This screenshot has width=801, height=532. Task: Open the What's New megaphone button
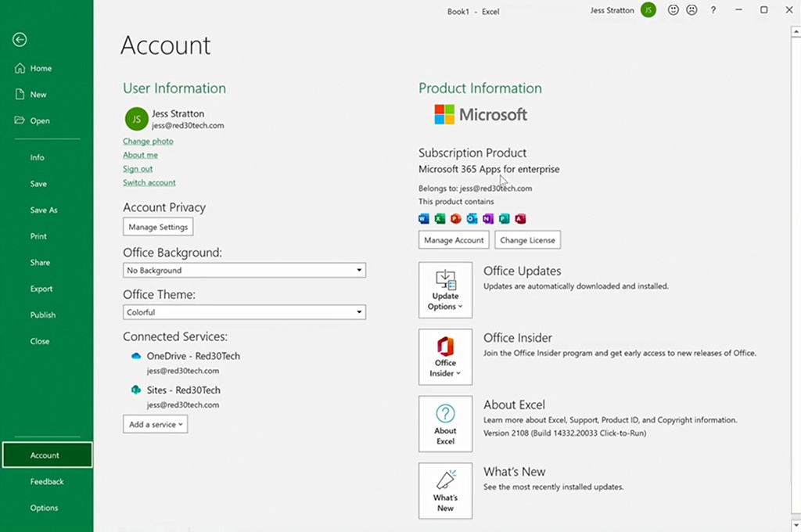click(445, 491)
